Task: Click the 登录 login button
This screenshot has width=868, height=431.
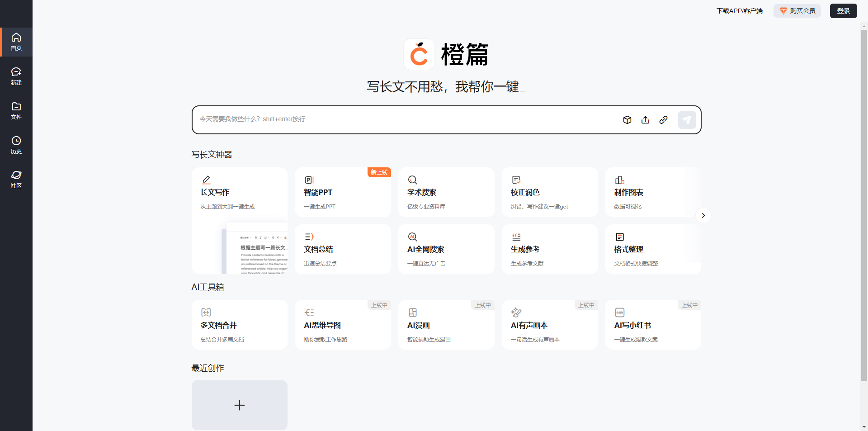Action: click(x=843, y=11)
